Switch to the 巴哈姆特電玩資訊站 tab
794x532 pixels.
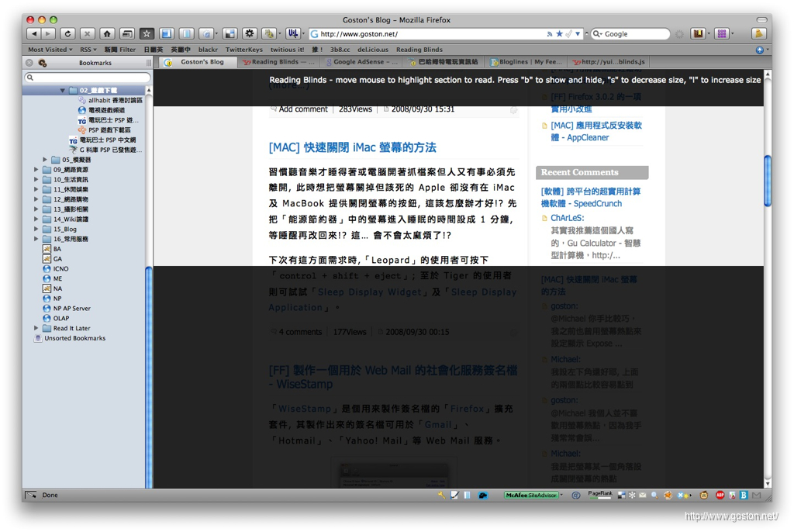[x=444, y=62]
